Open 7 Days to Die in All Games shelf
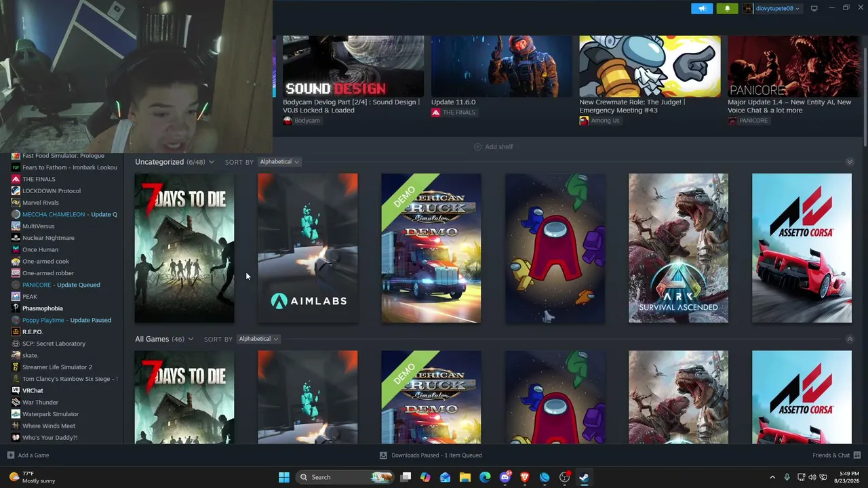This screenshot has height=488, width=868. [184, 397]
